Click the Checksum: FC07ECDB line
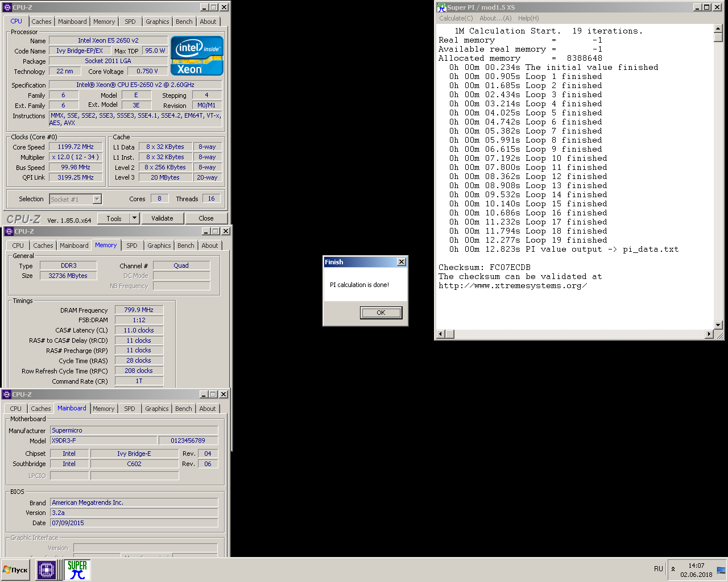This screenshot has width=728, height=582. coord(485,267)
